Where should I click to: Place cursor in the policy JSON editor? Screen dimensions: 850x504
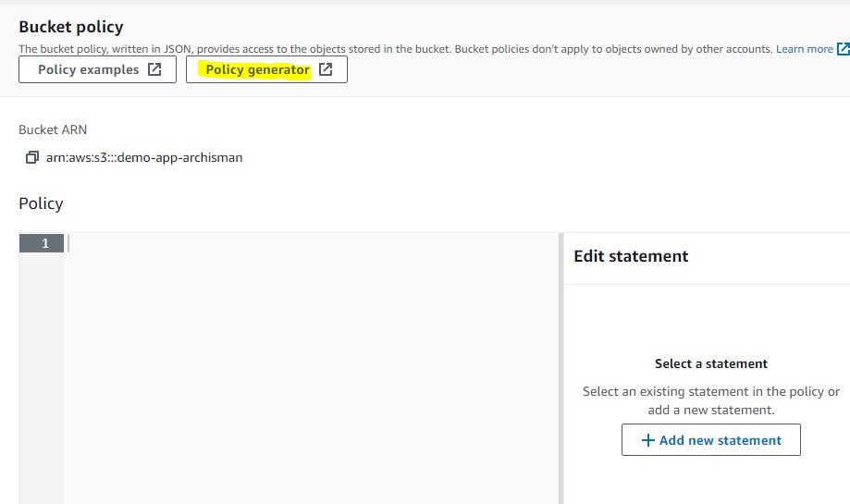[311, 368]
